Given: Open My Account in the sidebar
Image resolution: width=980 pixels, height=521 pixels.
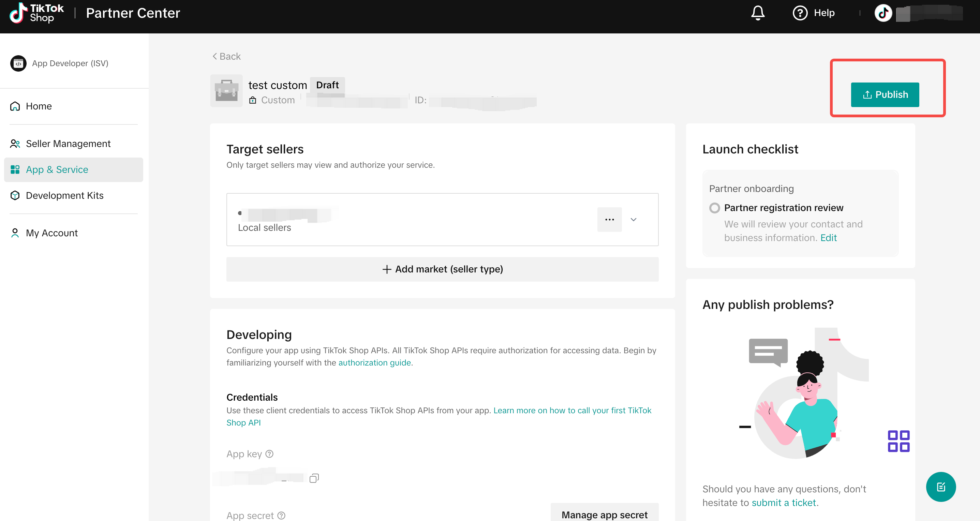Looking at the screenshot, I should pyautogui.click(x=51, y=233).
